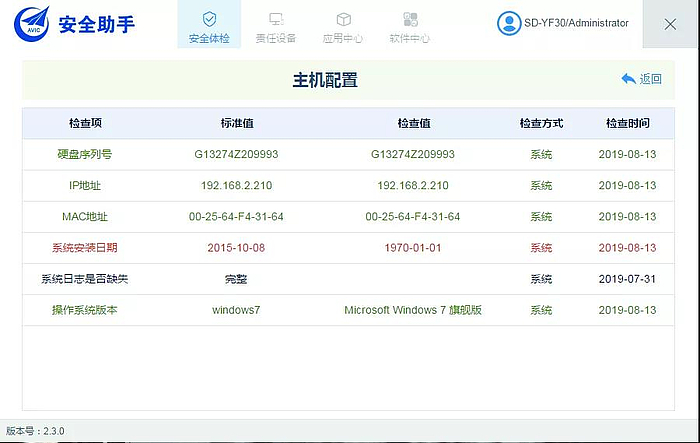Click the 标准值 column header
700x443 pixels.
coord(237,123)
